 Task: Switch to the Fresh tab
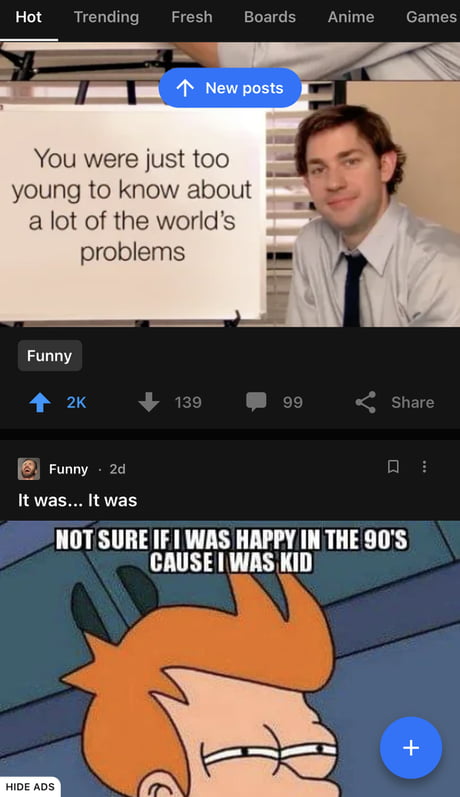tap(192, 17)
